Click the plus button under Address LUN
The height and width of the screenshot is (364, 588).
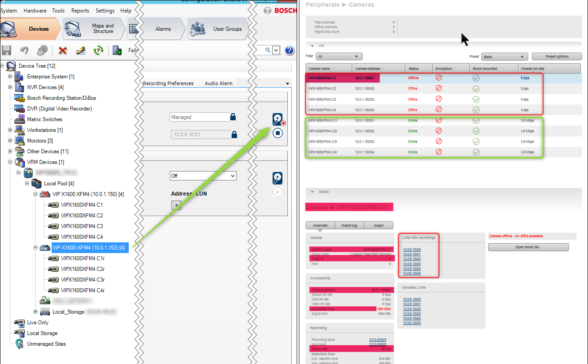pos(176,205)
